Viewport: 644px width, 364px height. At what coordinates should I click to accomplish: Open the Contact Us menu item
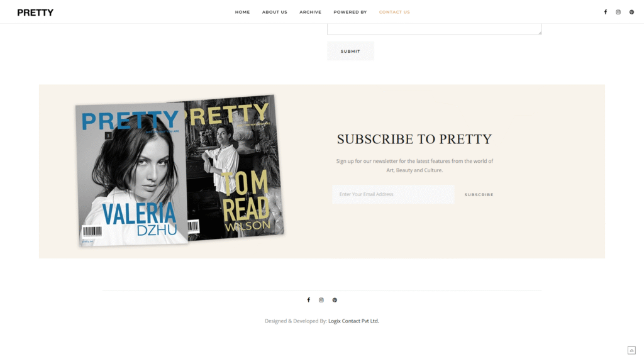[x=394, y=12]
